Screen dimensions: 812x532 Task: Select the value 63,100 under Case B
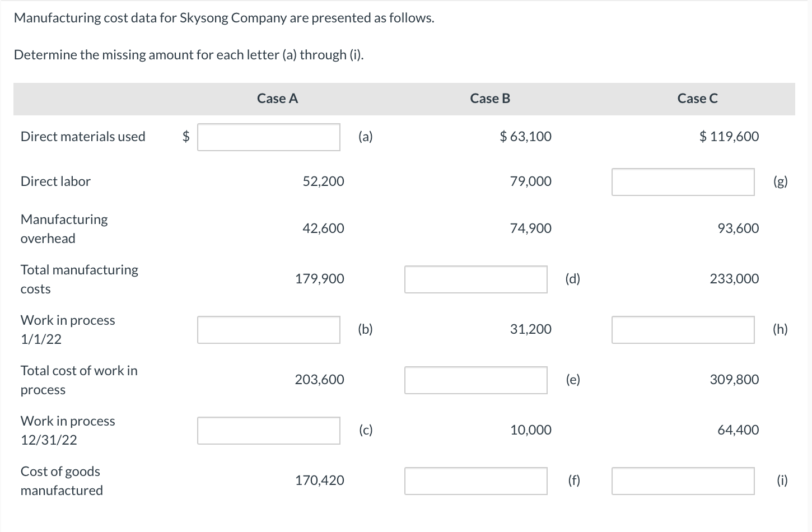pyautogui.click(x=525, y=136)
